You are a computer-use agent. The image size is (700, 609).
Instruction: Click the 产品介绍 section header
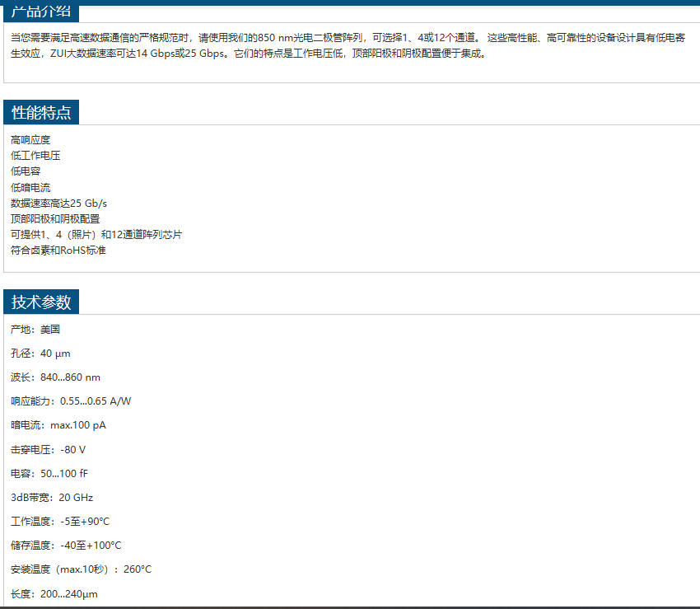coord(41,12)
